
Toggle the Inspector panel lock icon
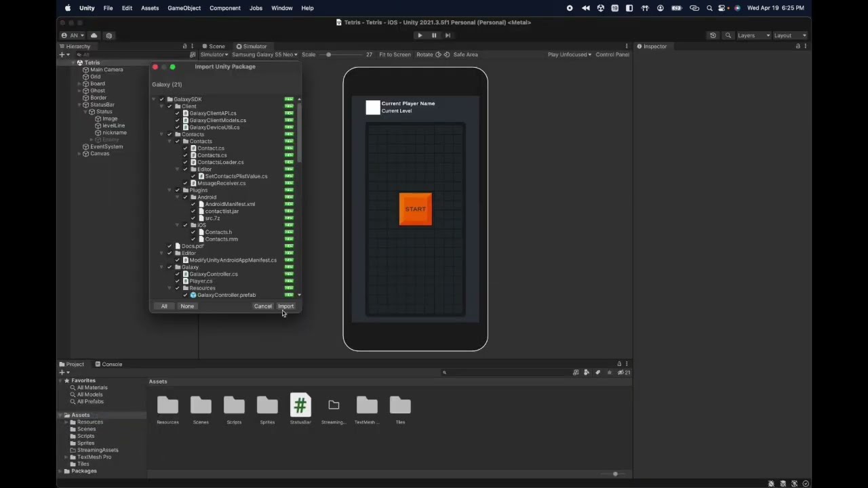[797, 46]
